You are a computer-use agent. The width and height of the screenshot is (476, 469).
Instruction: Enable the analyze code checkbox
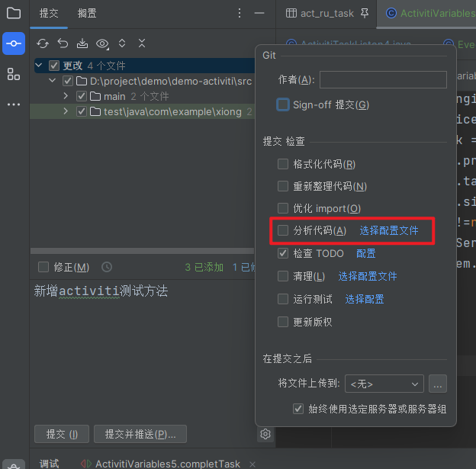pos(283,230)
